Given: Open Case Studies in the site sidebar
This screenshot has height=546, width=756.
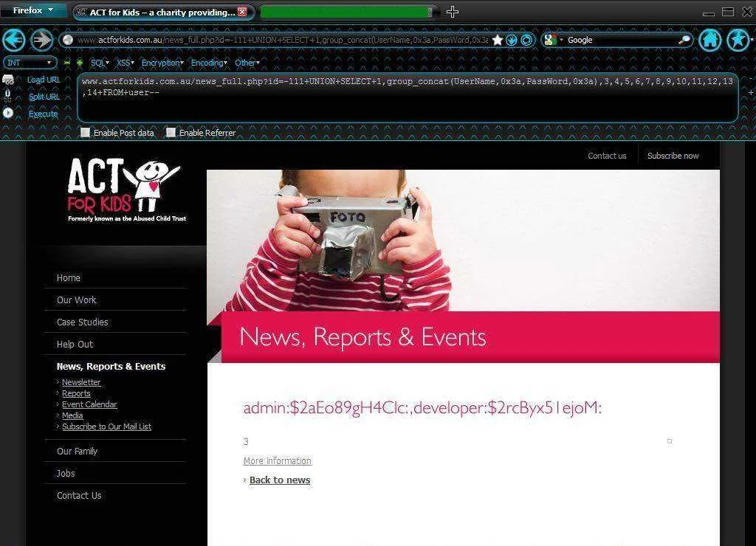Looking at the screenshot, I should 83,322.
